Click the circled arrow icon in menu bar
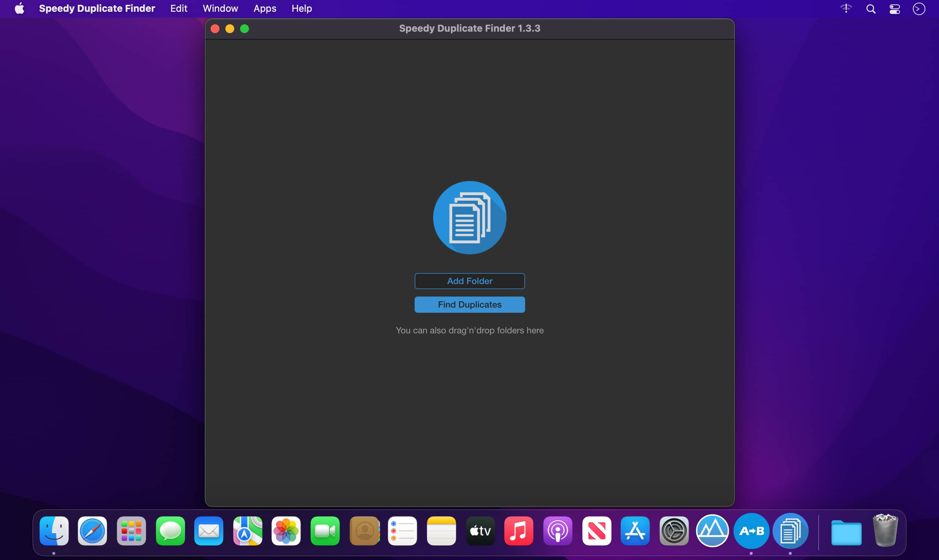Viewport: 939px width, 560px height. 919,9
